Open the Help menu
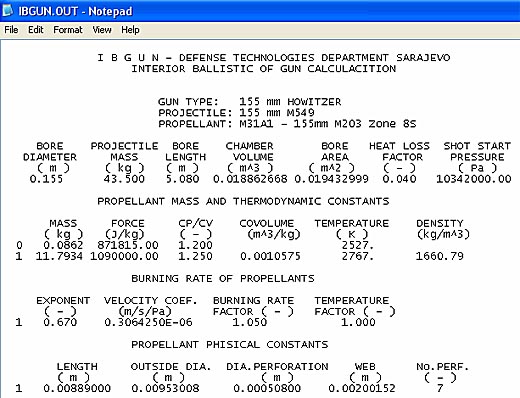Screen dimensions: 520x398 point(130,30)
